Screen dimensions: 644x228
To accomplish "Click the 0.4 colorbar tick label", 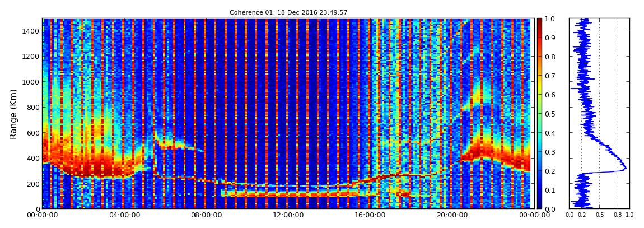I will pyautogui.click(x=551, y=133).
